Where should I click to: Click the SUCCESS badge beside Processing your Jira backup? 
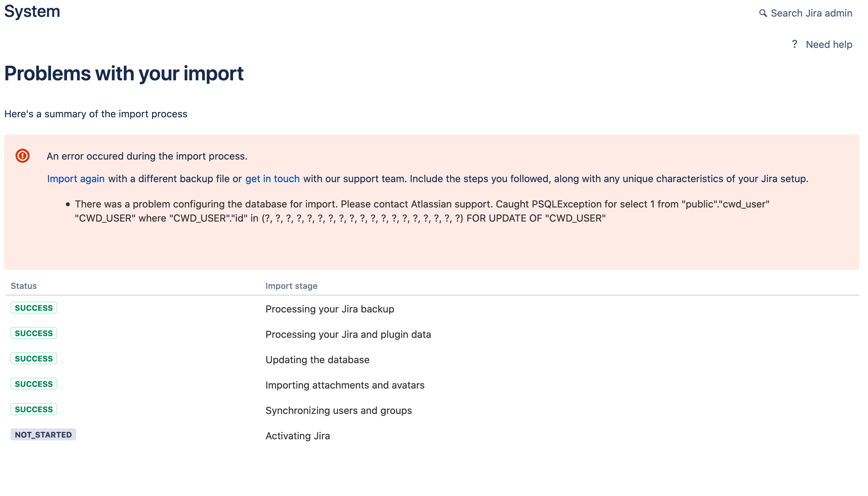[x=33, y=308]
